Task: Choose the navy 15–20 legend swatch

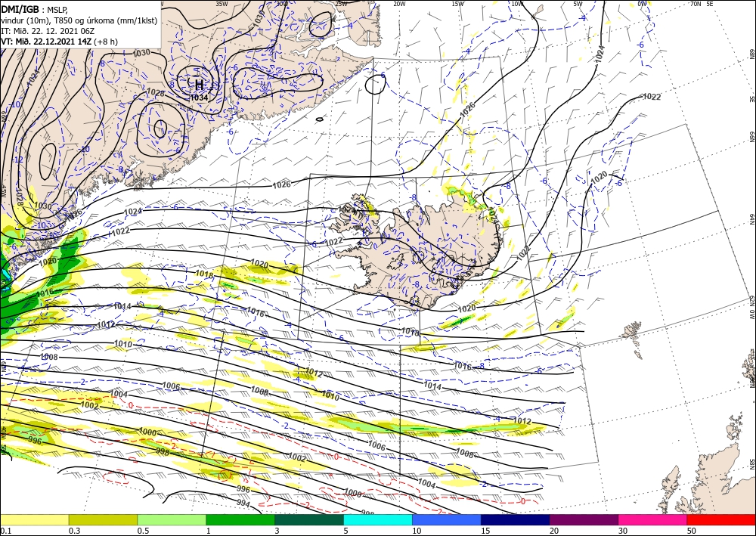Action: coord(516,519)
